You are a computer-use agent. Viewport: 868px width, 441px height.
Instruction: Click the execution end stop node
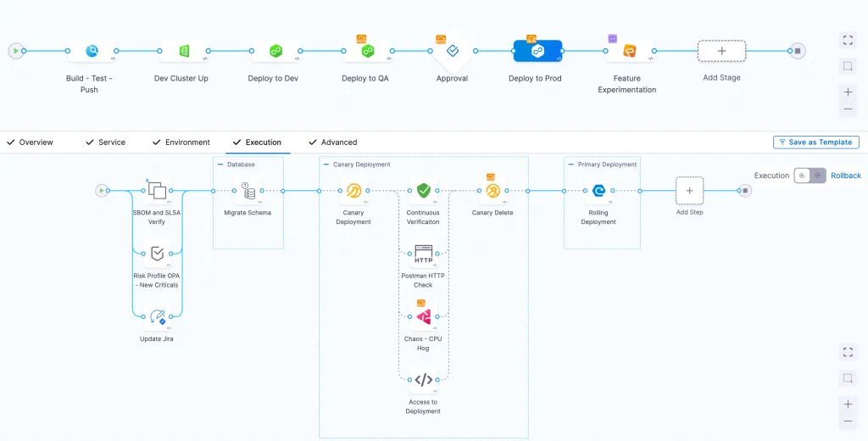(x=745, y=191)
